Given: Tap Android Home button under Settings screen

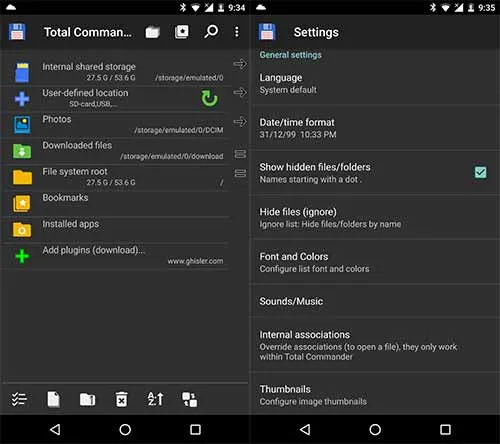Looking at the screenshot, I should point(375,430).
